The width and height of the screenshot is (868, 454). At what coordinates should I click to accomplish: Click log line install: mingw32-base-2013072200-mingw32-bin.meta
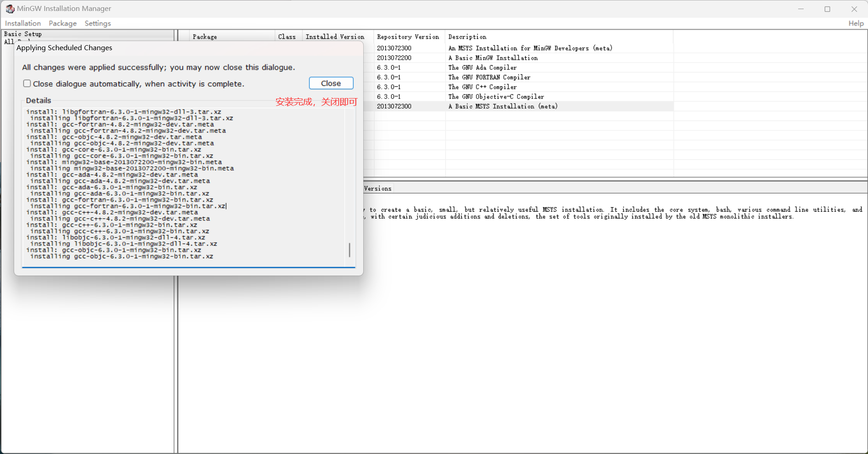click(x=124, y=162)
